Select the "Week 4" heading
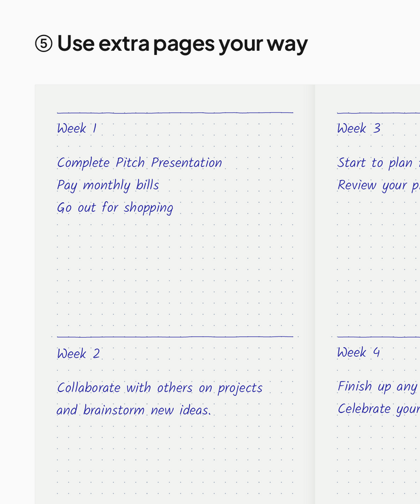The image size is (420, 504). click(359, 353)
